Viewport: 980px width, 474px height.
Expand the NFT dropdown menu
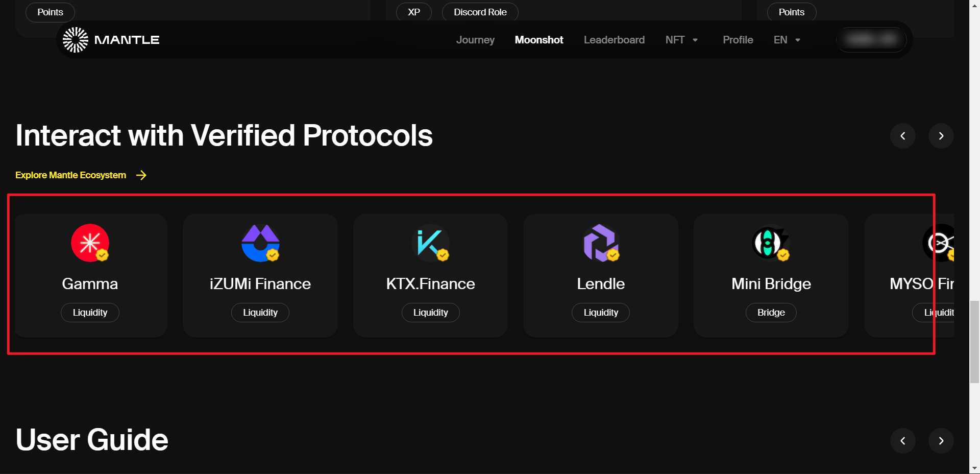point(681,40)
